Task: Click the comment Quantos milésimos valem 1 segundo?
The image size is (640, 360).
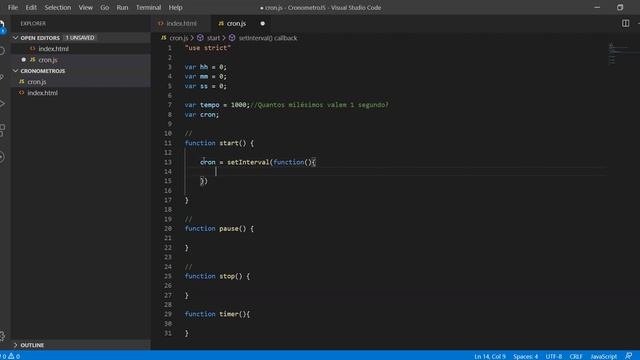Action: click(320, 105)
